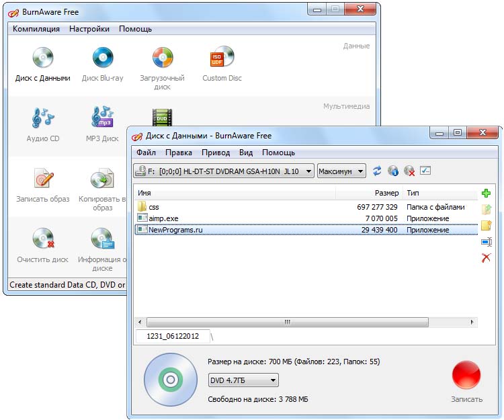504x420 pixels.
Task: Click BurnAware logo in main window title
Action: tap(13, 13)
